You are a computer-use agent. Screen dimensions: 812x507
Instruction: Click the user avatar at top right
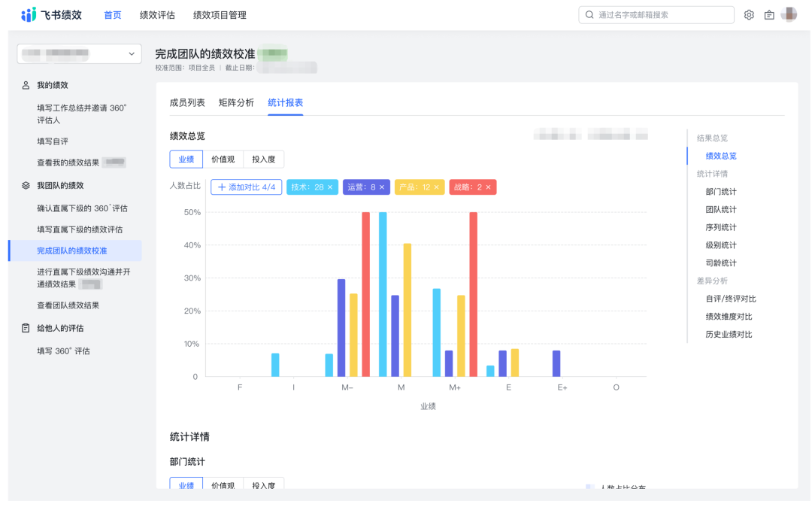789,14
